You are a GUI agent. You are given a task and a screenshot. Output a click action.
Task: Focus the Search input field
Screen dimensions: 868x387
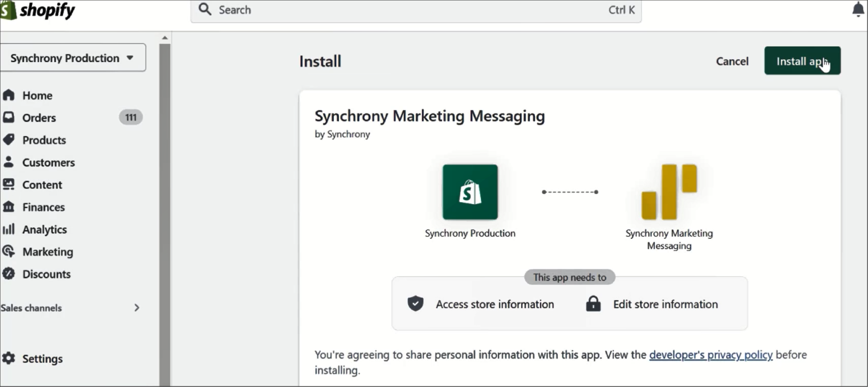pyautogui.click(x=416, y=10)
